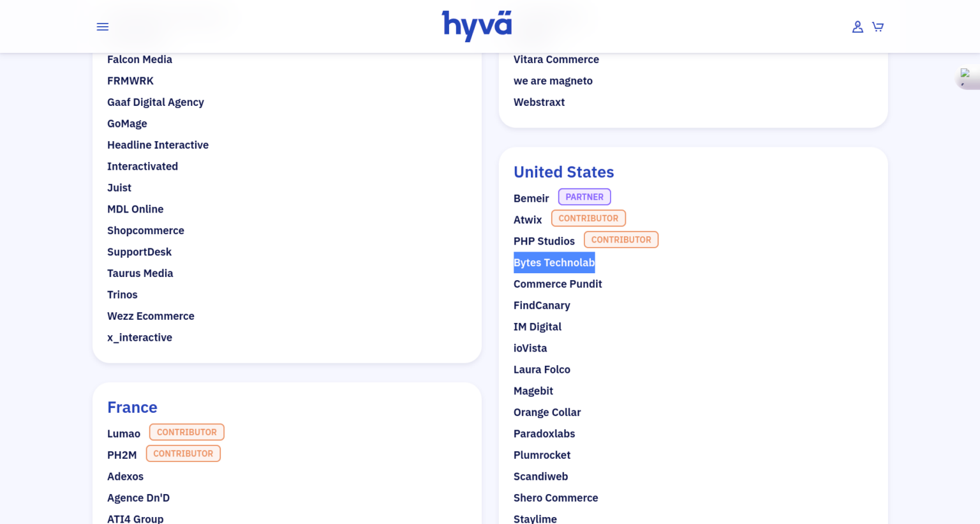Open the FindCanary listing
Viewport: 980px width, 524px height.
542,305
